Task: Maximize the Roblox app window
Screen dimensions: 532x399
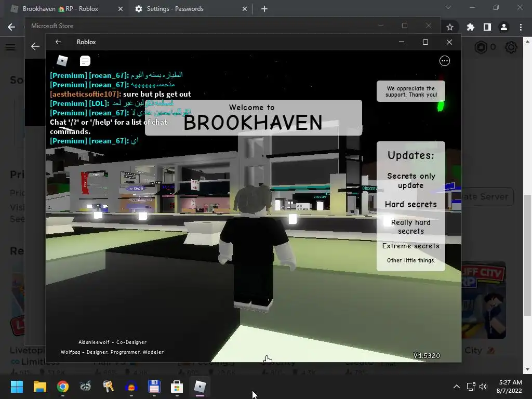Action: (x=425, y=42)
